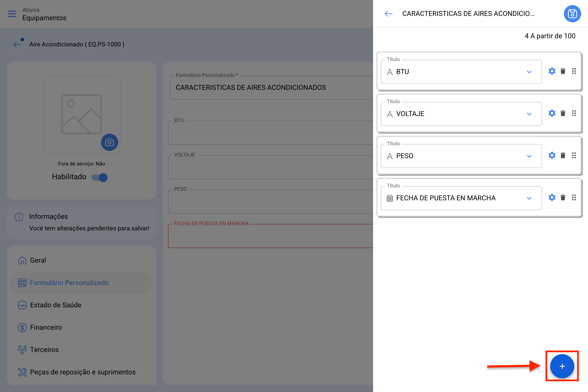
Task: Open the hamburger navigation menu
Action: click(12, 14)
